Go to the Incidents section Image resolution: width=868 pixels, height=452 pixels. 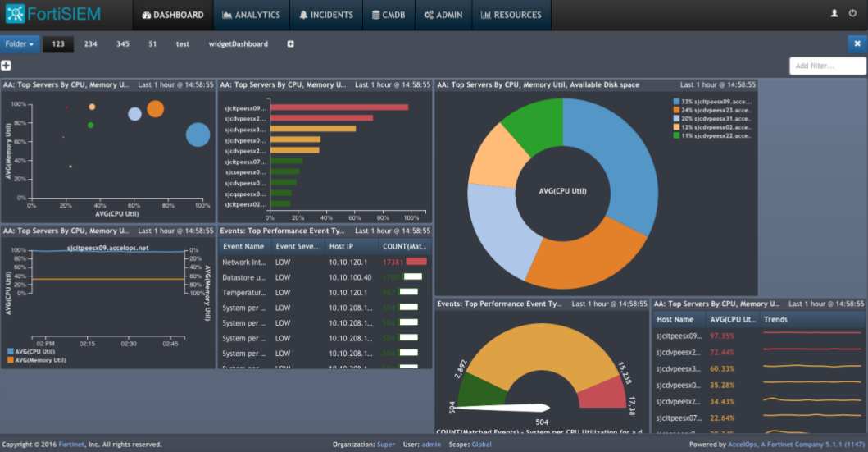pos(326,15)
